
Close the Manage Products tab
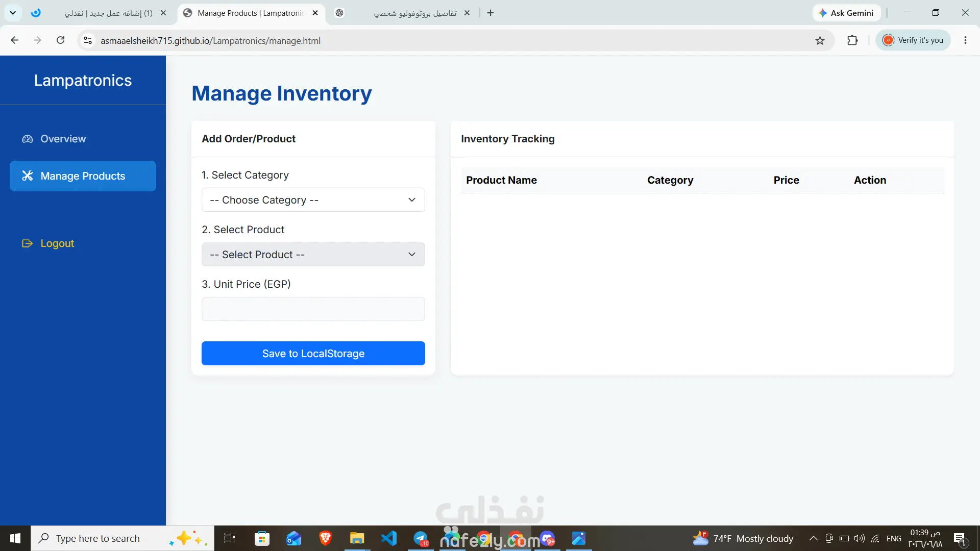[315, 13]
